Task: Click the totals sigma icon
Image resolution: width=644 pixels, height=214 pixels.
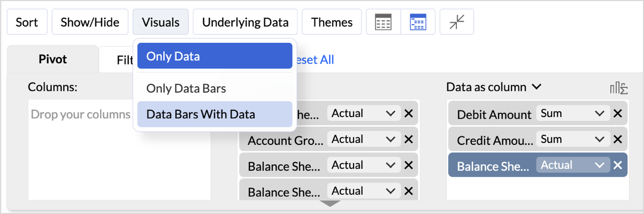Action: pyautogui.click(x=618, y=88)
